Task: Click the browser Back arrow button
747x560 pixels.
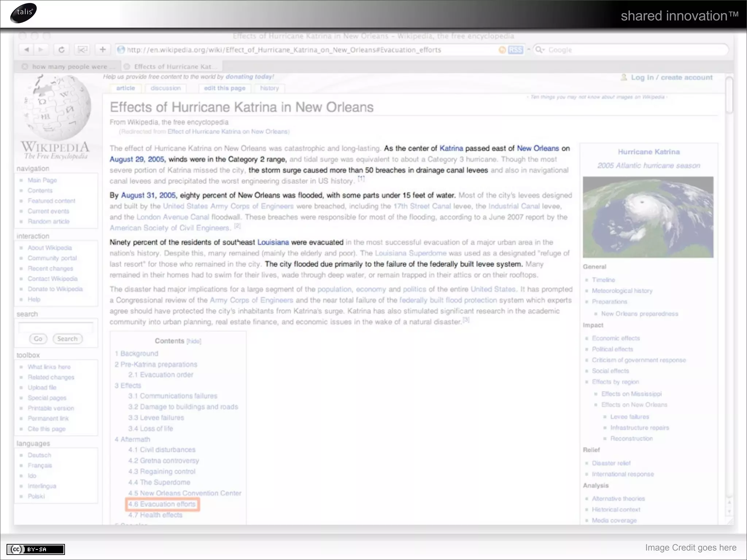Action: (26, 50)
